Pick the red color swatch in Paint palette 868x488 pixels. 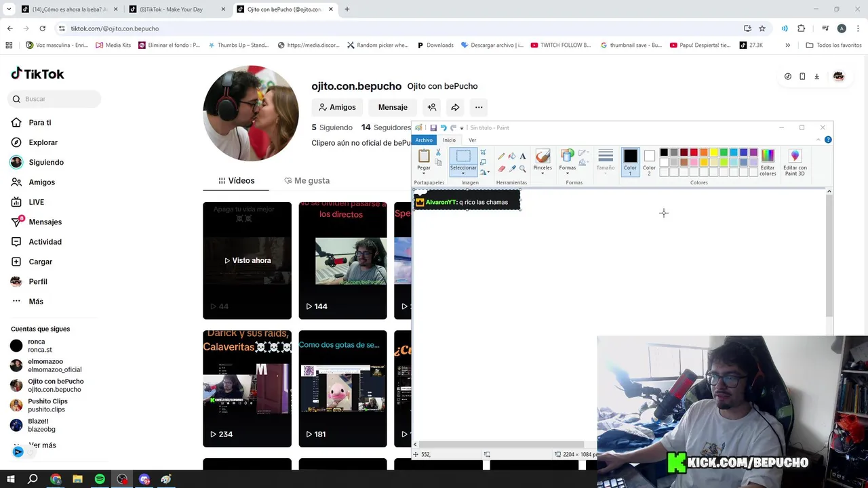[x=694, y=152]
